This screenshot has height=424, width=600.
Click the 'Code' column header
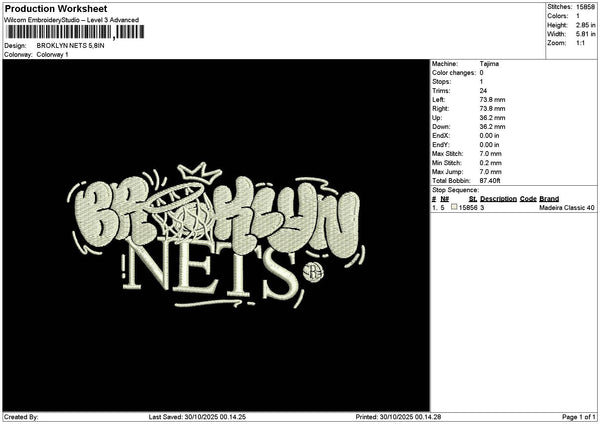(x=528, y=199)
